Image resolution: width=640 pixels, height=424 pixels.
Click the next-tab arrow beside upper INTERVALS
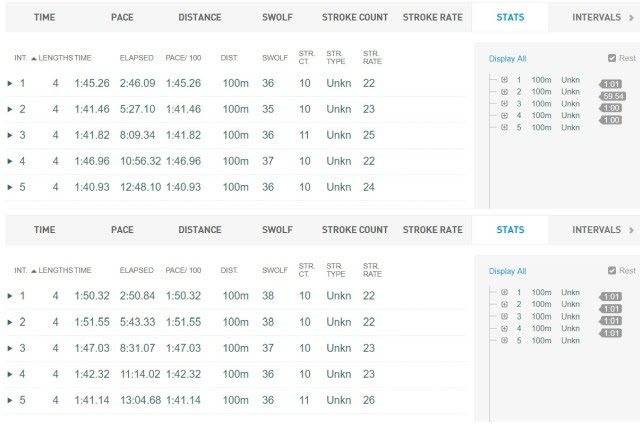(x=631, y=18)
